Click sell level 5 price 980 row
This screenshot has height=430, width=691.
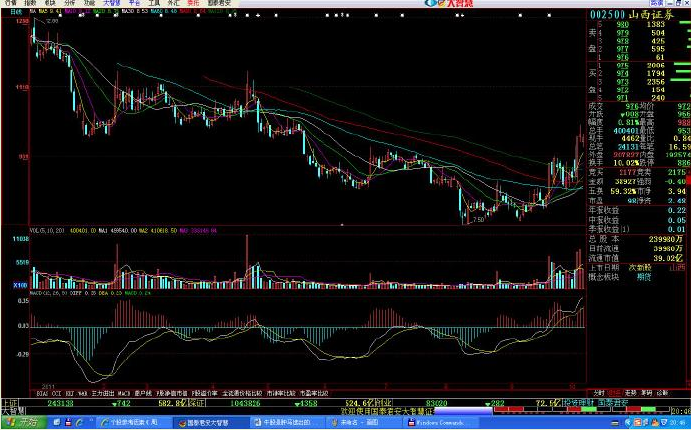(x=631, y=24)
